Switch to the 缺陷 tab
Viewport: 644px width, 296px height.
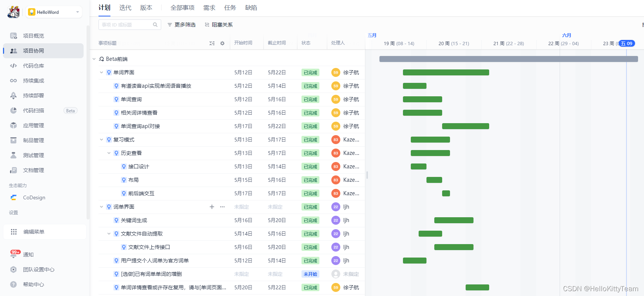point(251,7)
